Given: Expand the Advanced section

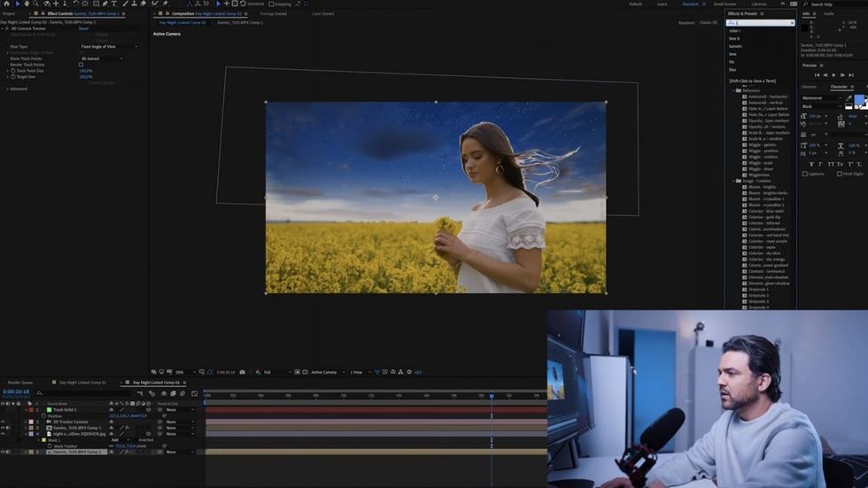Looking at the screenshot, I should [8, 89].
